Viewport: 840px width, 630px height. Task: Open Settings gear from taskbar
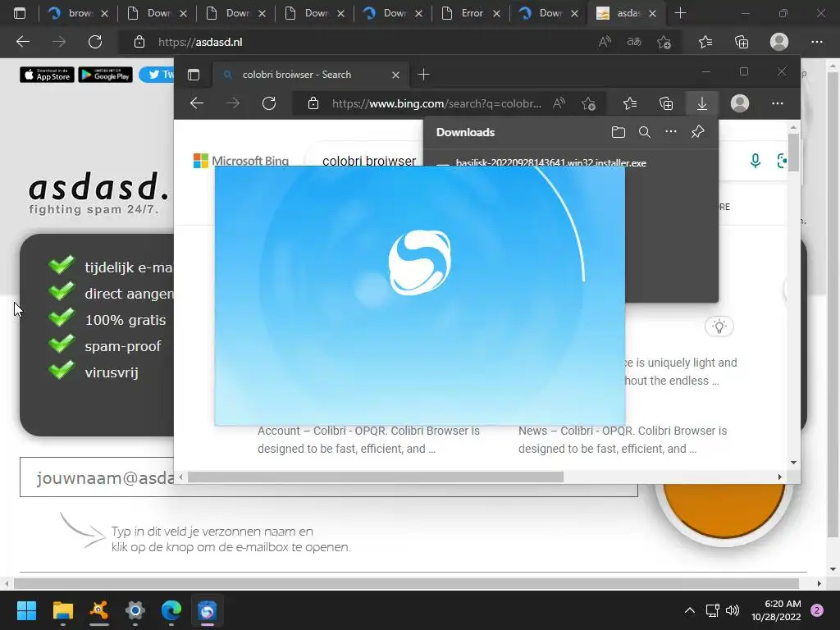tap(135, 610)
